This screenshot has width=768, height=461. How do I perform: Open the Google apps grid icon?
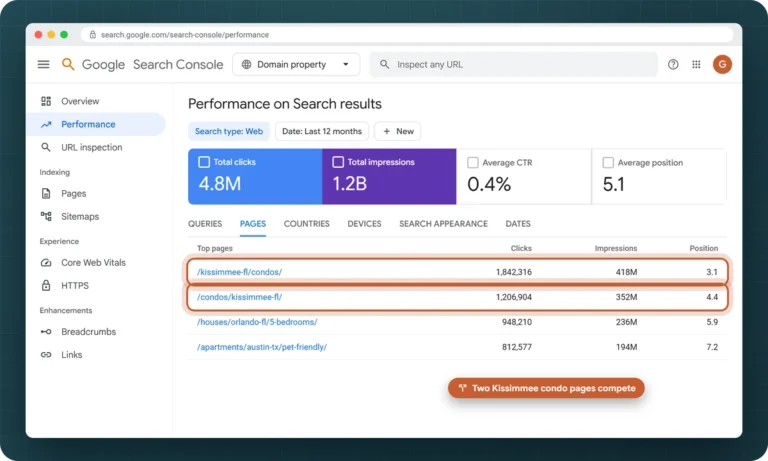coord(696,64)
